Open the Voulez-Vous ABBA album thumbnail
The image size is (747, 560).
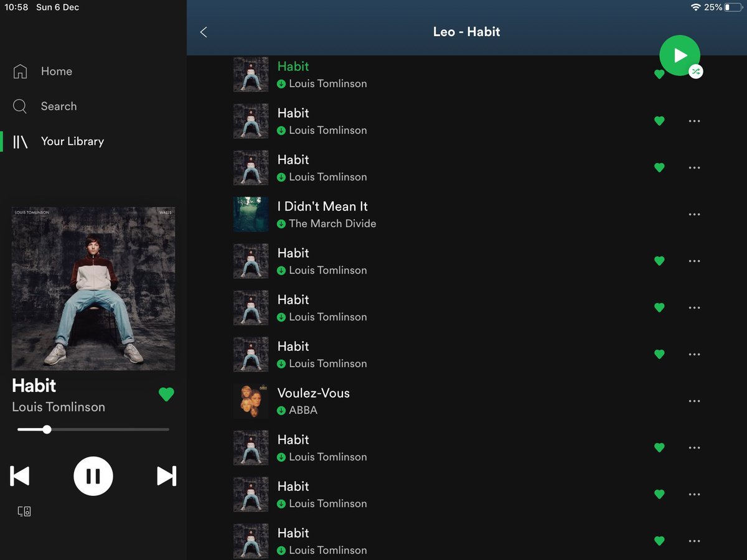[251, 401]
